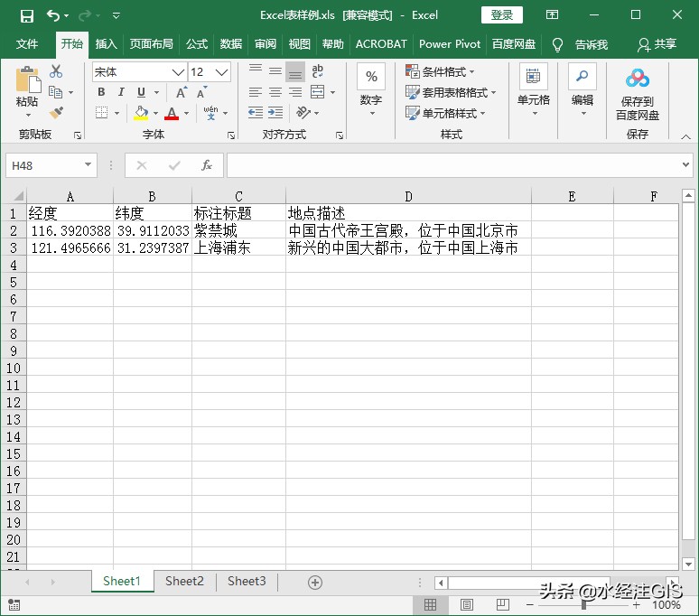Image resolution: width=699 pixels, height=616 pixels.
Task: Click the vertical scrollbar down arrow
Action: click(688, 564)
